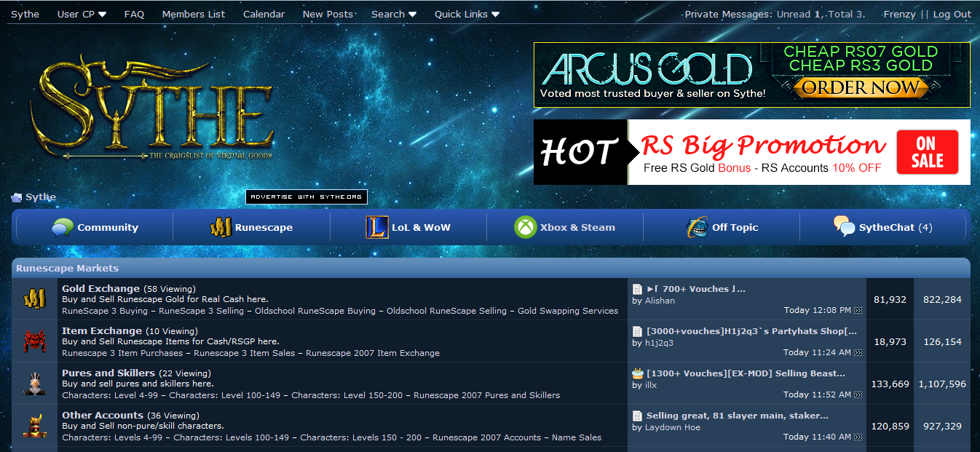The width and height of the screenshot is (980, 452).
Task: Click the Runescape gold icon in navigation bar
Action: point(221,227)
